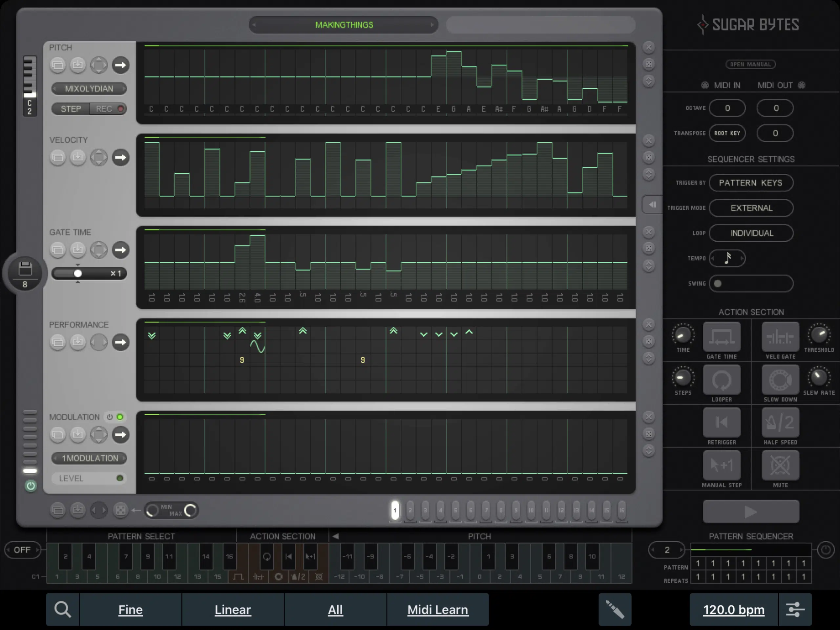The width and height of the screenshot is (840, 630).
Task: Toggle the MIDI OUT indicator
Action: tap(802, 85)
